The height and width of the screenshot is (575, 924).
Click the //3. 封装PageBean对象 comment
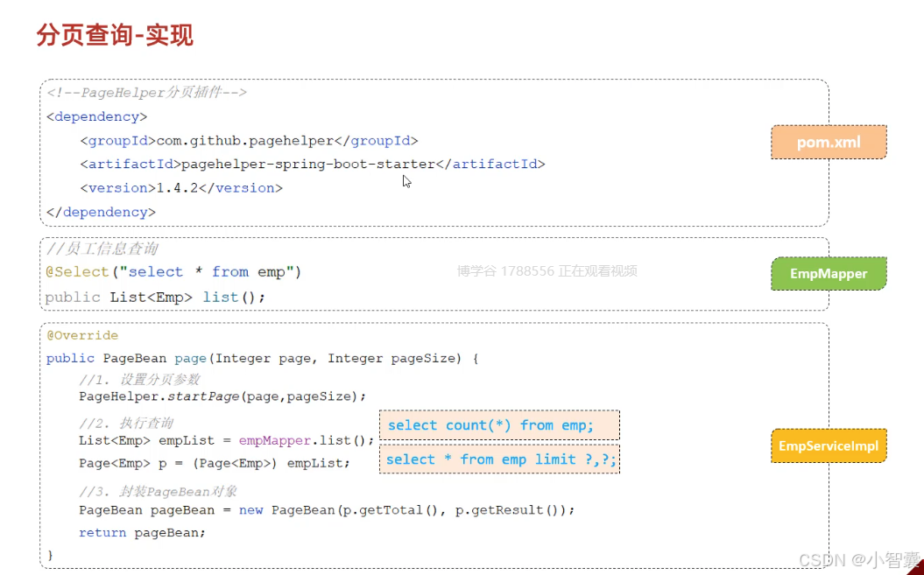(158, 492)
